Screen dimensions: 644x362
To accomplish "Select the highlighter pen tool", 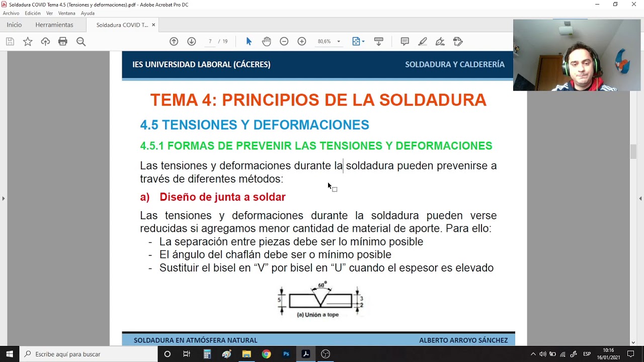I will [x=423, y=42].
